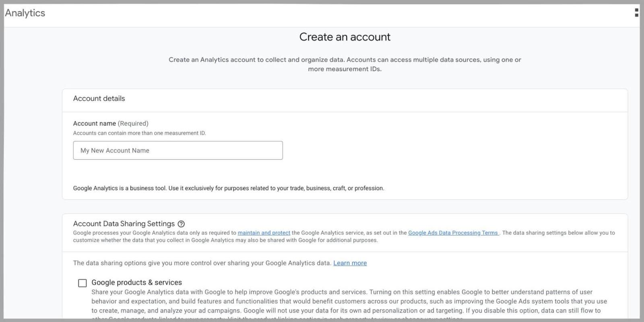Click the "Account details" section header
This screenshot has height=322, width=644.
[99, 98]
